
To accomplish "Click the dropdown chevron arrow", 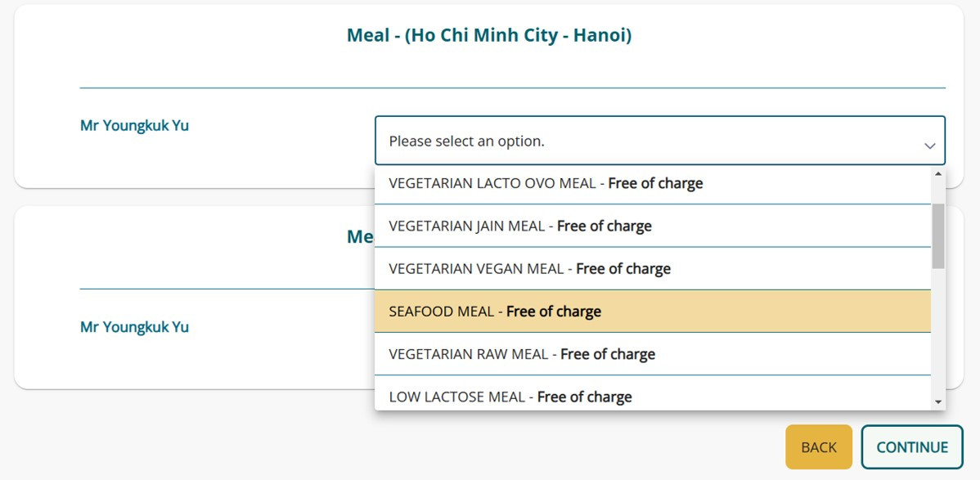I will (929, 146).
